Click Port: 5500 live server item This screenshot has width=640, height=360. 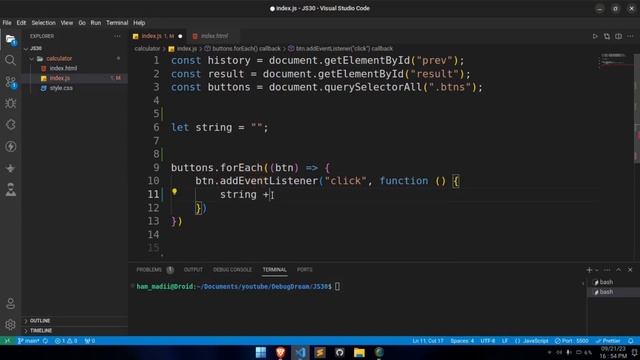point(571,341)
